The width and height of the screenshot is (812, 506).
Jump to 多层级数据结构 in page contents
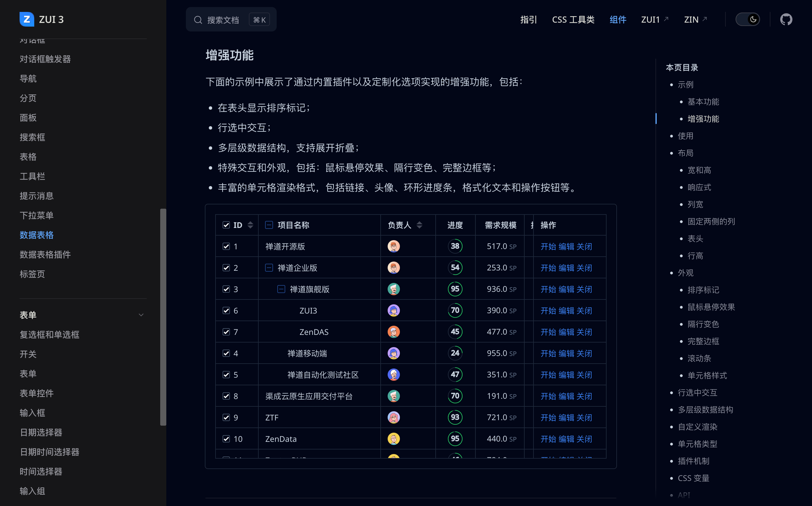[705, 410]
